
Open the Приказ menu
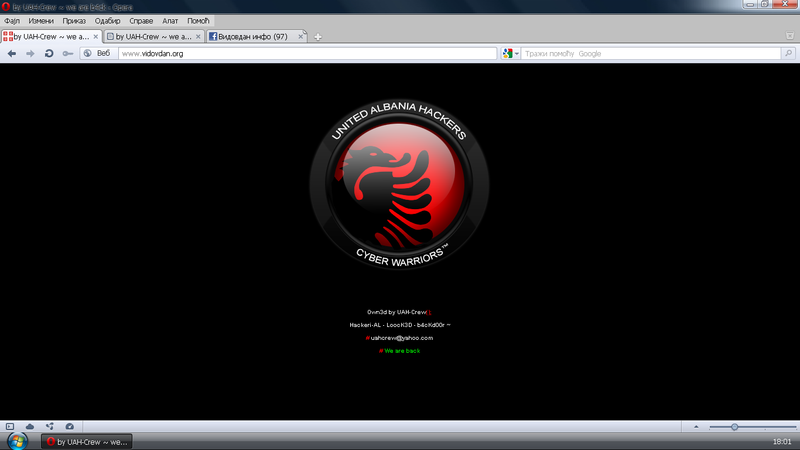pos(74,21)
